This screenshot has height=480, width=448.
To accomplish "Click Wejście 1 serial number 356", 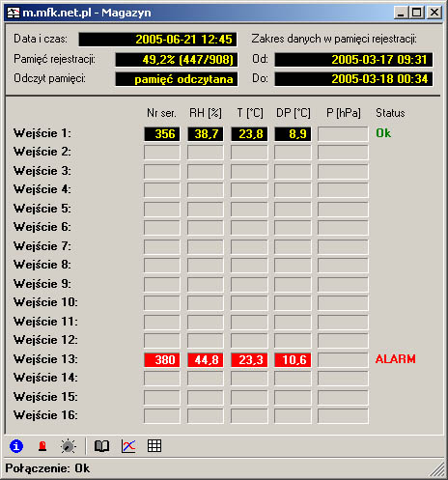I will 162,134.
